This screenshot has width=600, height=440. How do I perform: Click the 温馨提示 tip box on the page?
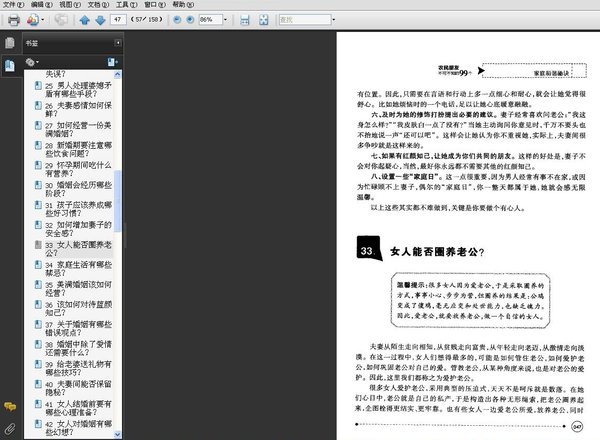click(x=470, y=300)
